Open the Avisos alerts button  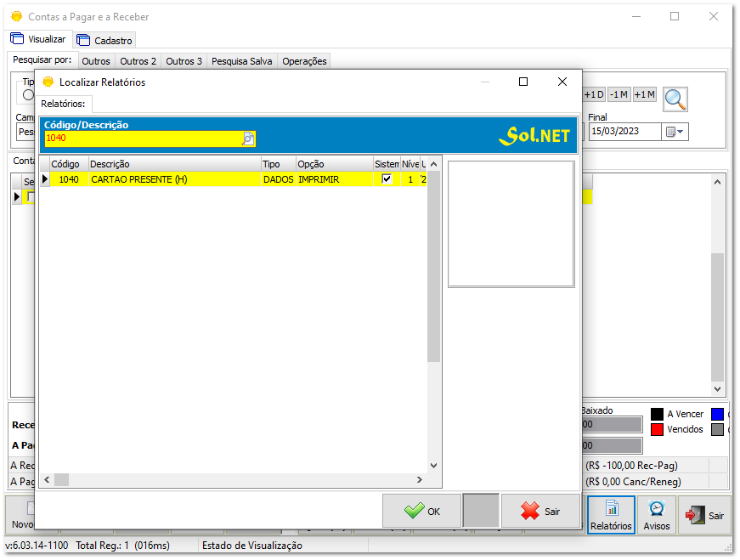pos(656,515)
